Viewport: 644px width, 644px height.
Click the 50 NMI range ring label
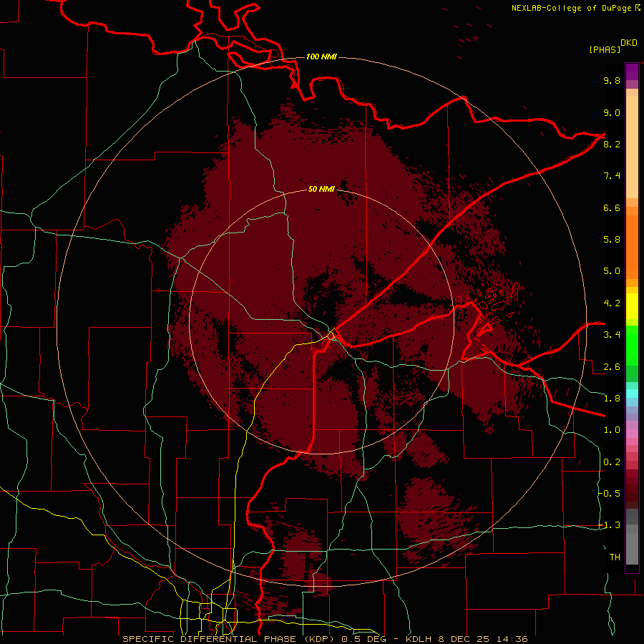pyautogui.click(x=321, y=189)
